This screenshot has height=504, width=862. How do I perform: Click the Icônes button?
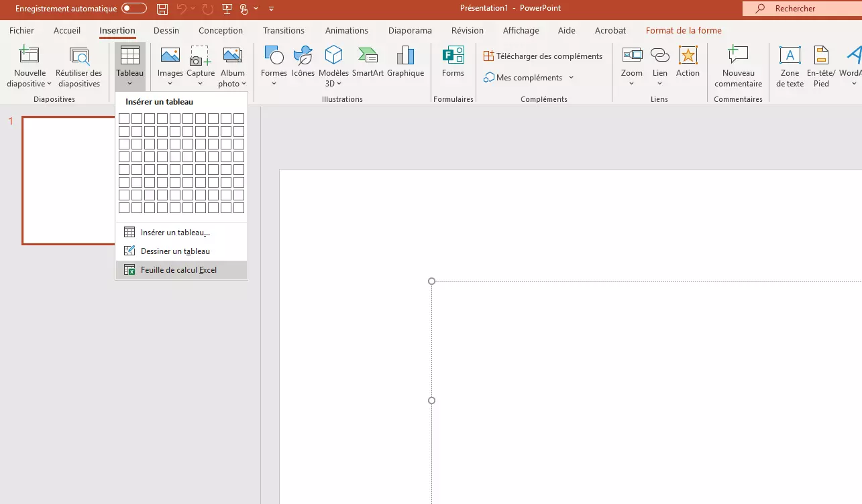303,62
